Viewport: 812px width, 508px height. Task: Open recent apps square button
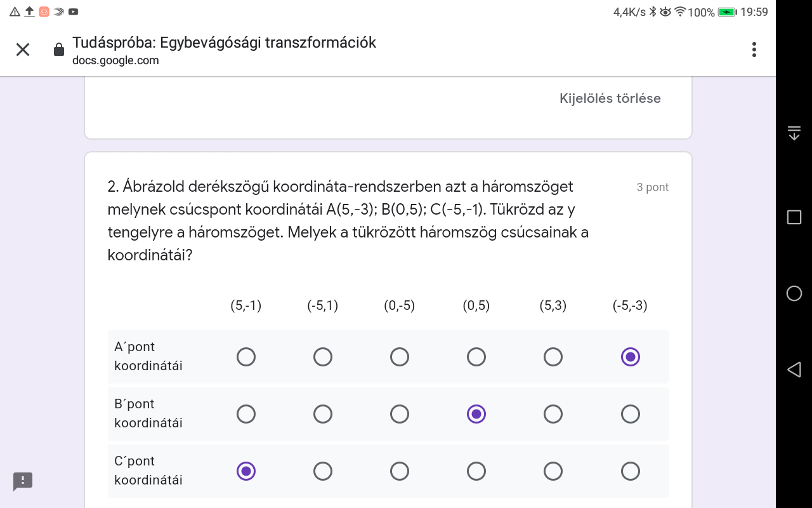[x=794, y=217]
